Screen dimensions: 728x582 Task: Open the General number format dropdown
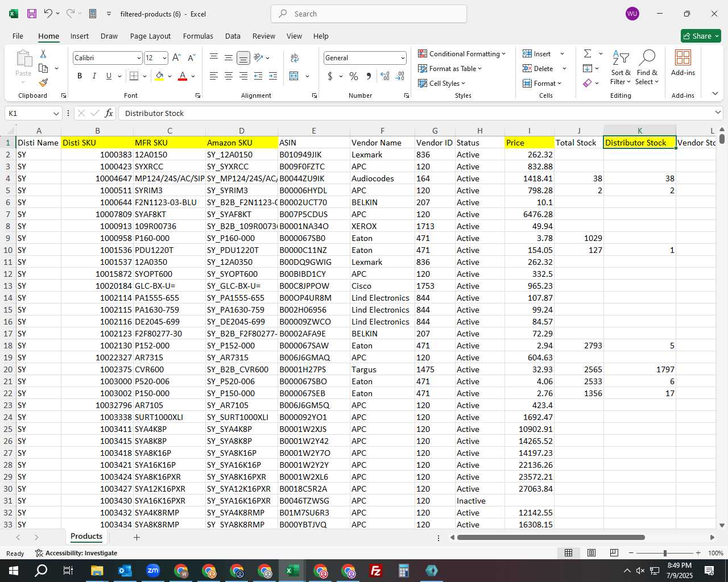tap(403, 58)
